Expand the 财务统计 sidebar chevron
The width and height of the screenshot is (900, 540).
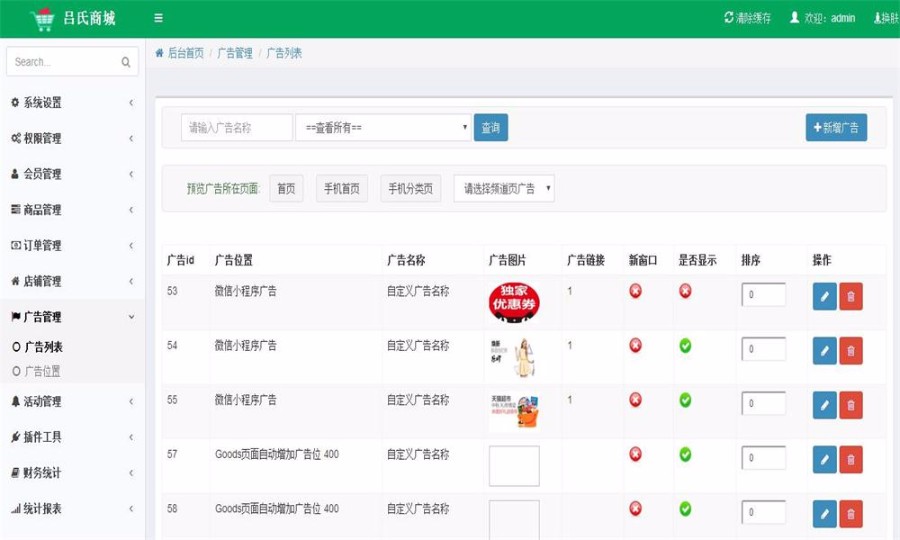pos(131,473)
